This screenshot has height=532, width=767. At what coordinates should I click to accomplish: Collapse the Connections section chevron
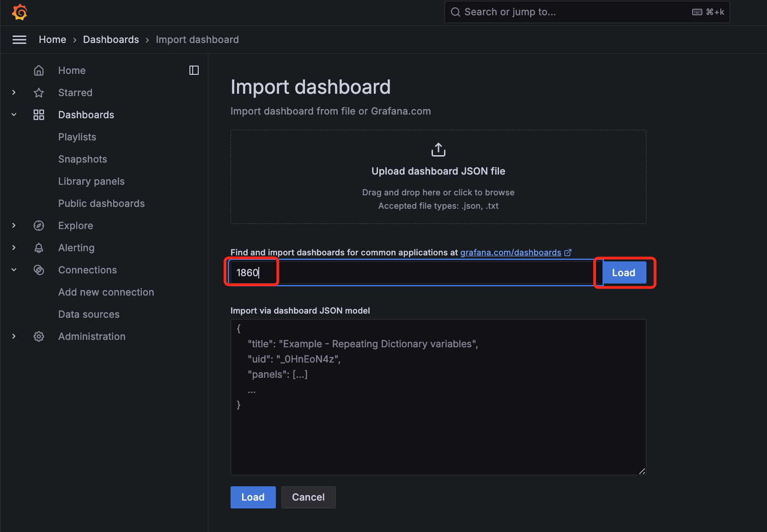pos(14,270)
